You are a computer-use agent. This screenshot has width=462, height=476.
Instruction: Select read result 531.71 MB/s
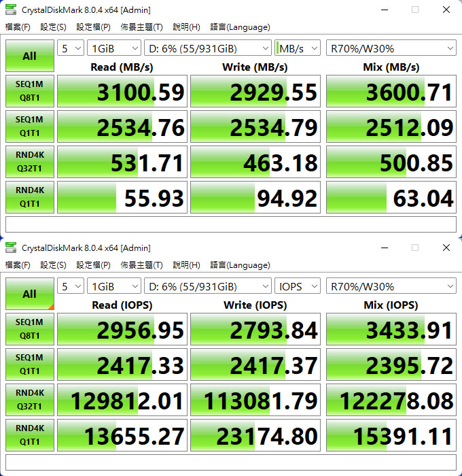pyautogui.click(x=122, y=162)
